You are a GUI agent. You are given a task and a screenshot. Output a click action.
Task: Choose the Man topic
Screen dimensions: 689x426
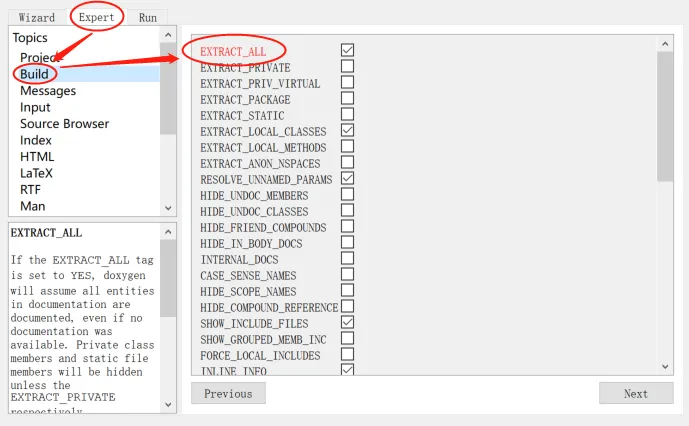(x=33, y=206)
